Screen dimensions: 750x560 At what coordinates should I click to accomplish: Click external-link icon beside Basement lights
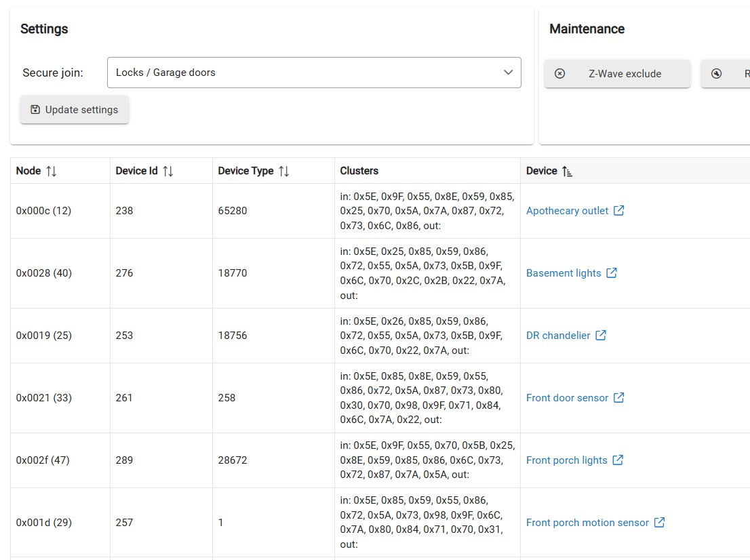pos(612,273)
